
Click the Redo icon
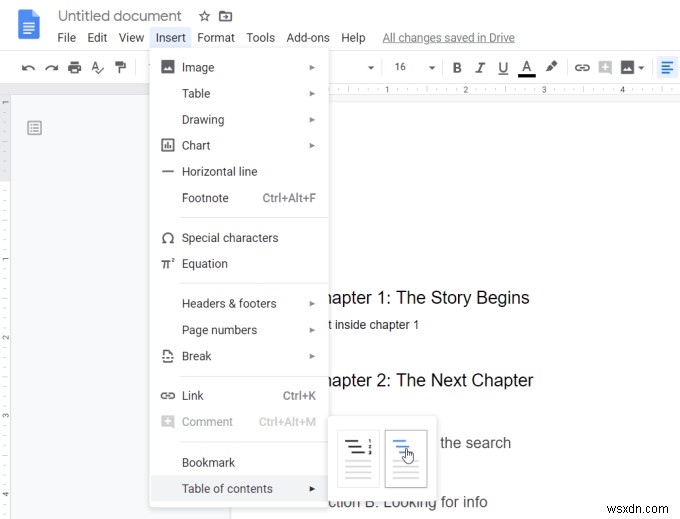click(52, 68)
